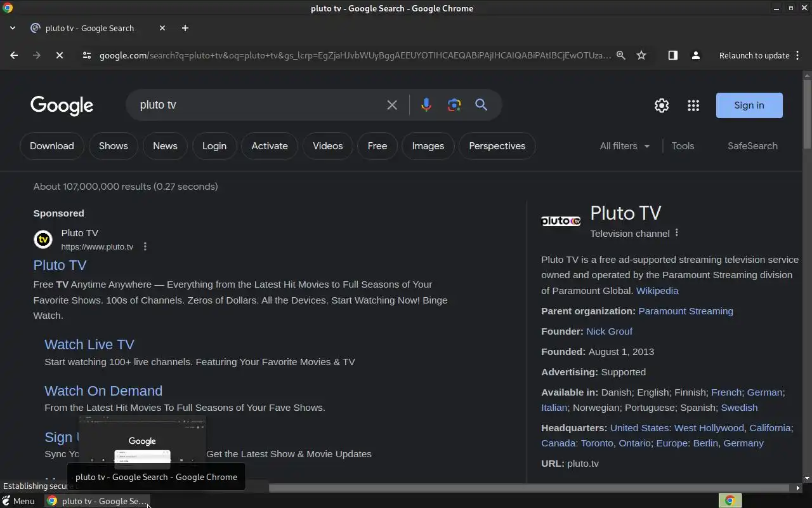Screen dimensions: 812x508
Task: Open the Watch Live TV link
Action: point(89,344)
